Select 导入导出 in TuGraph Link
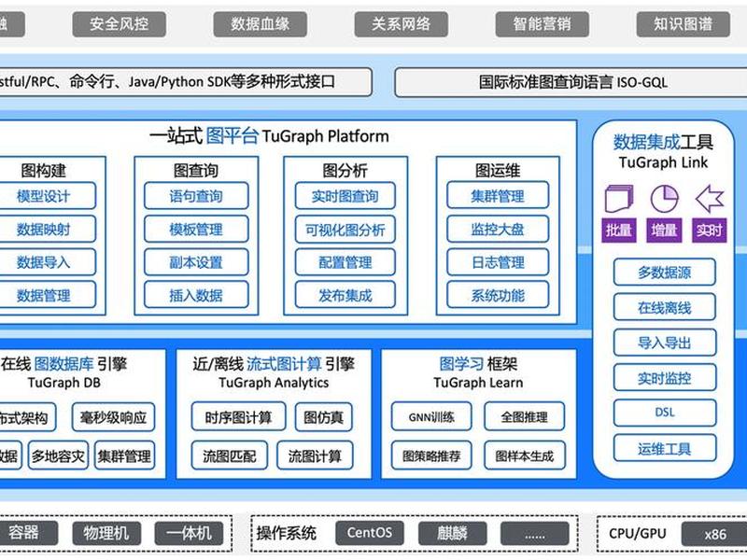Image resolution: width=747 pixels, height=560 pixels. pos(665,343)
